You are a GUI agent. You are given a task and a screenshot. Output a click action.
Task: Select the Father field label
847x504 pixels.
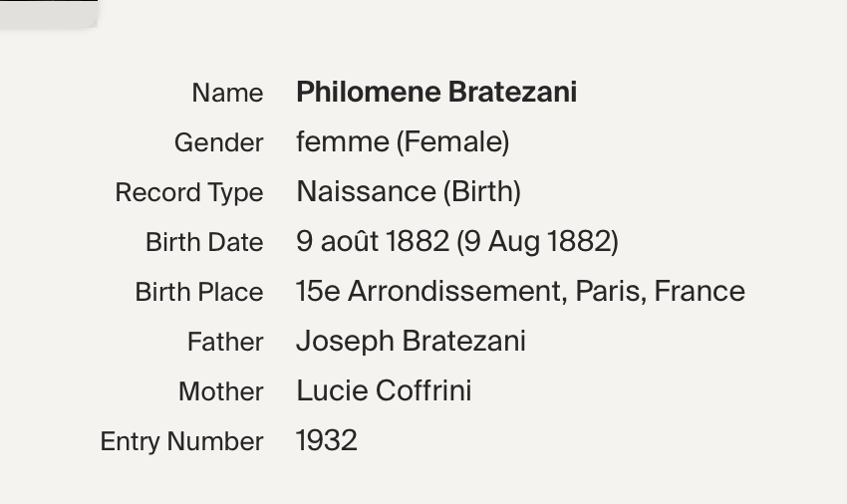point(225,342)
